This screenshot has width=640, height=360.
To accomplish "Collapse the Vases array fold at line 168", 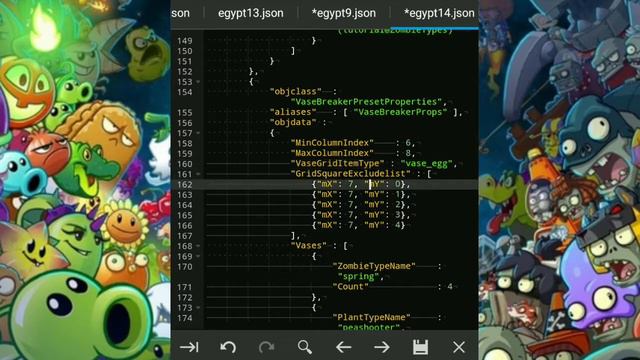I will [198, 246].
